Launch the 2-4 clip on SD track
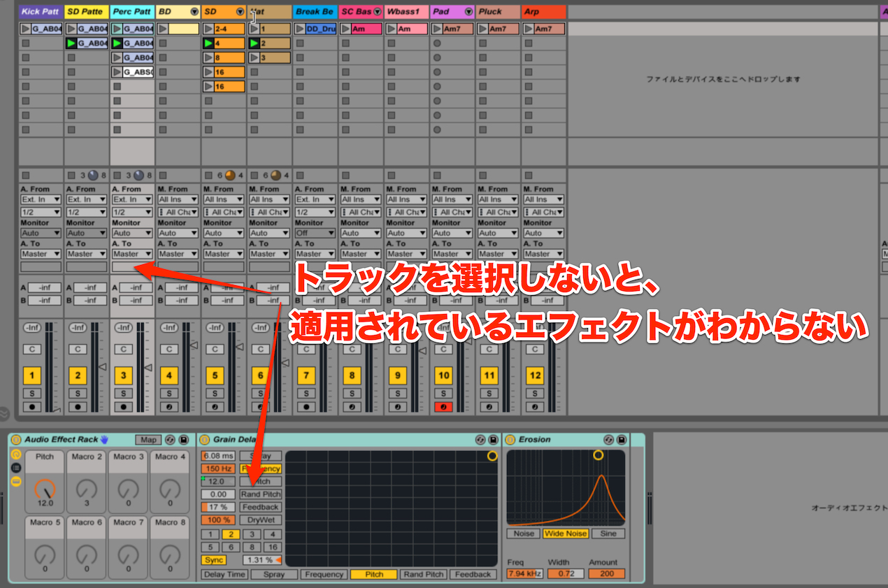The image size is (888, 588). (208, 29)
